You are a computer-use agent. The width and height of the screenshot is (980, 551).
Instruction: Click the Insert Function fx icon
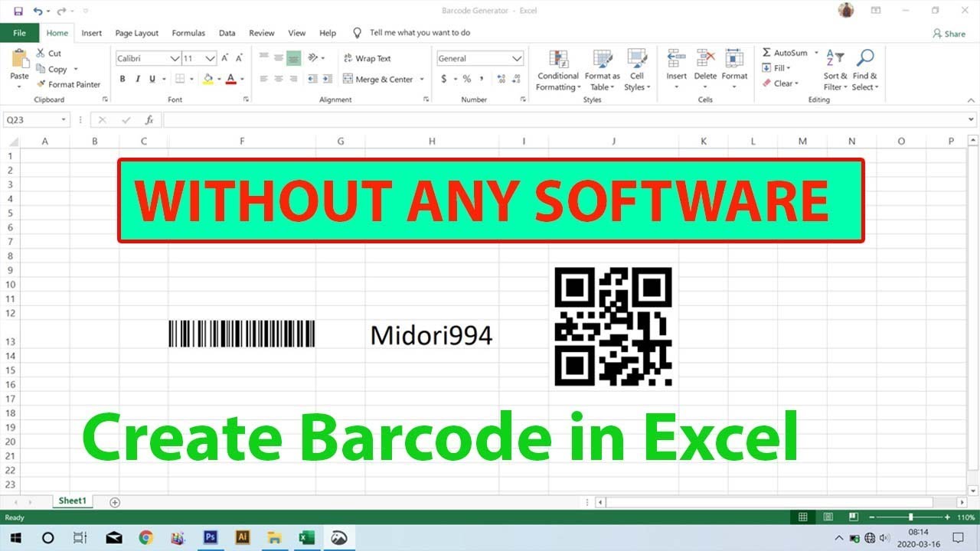[x=149, y=120]
